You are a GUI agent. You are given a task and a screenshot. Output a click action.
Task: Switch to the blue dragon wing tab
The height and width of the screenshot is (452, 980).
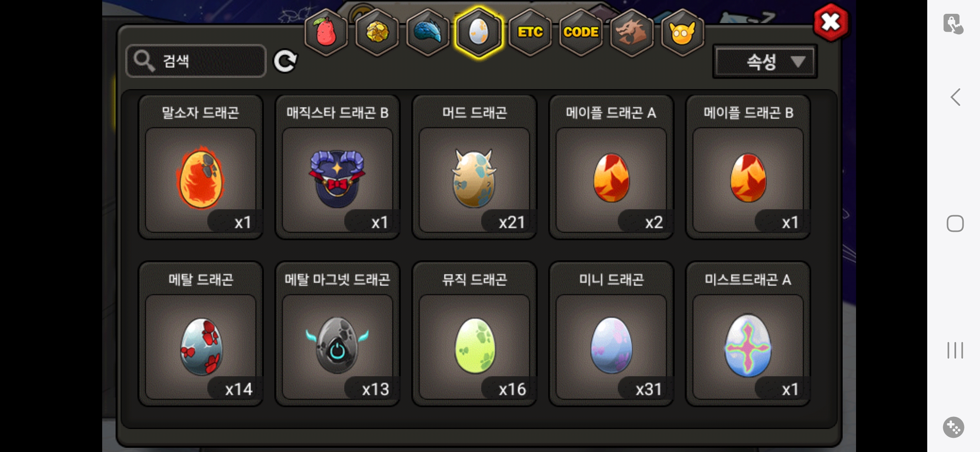[428, 33]
